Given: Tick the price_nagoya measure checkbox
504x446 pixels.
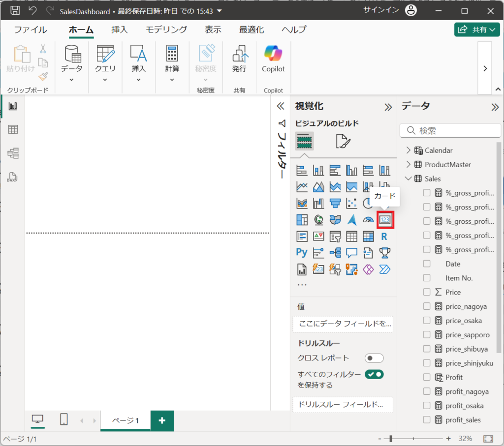Looking at the screenshot, I should click(427, 306).
